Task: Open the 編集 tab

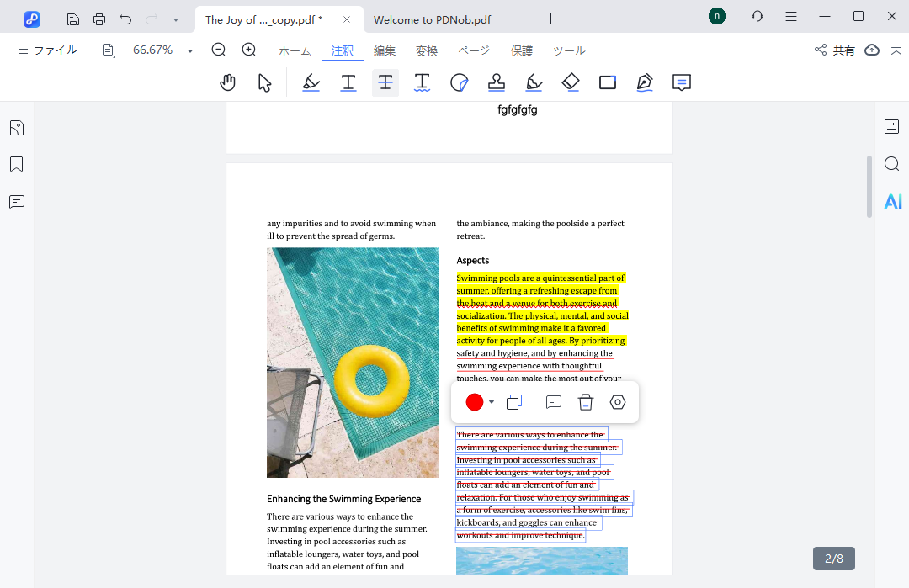Action: (x=385, y=50)
